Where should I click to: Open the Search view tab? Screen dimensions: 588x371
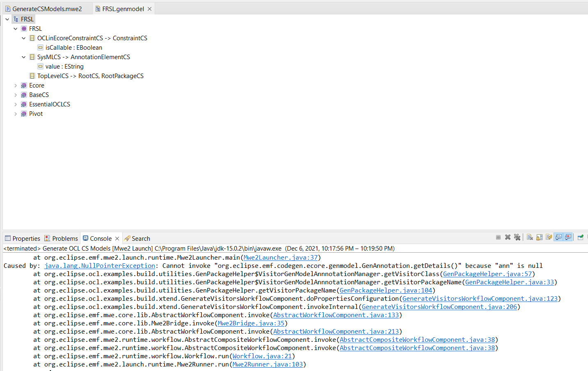point(140,239)
